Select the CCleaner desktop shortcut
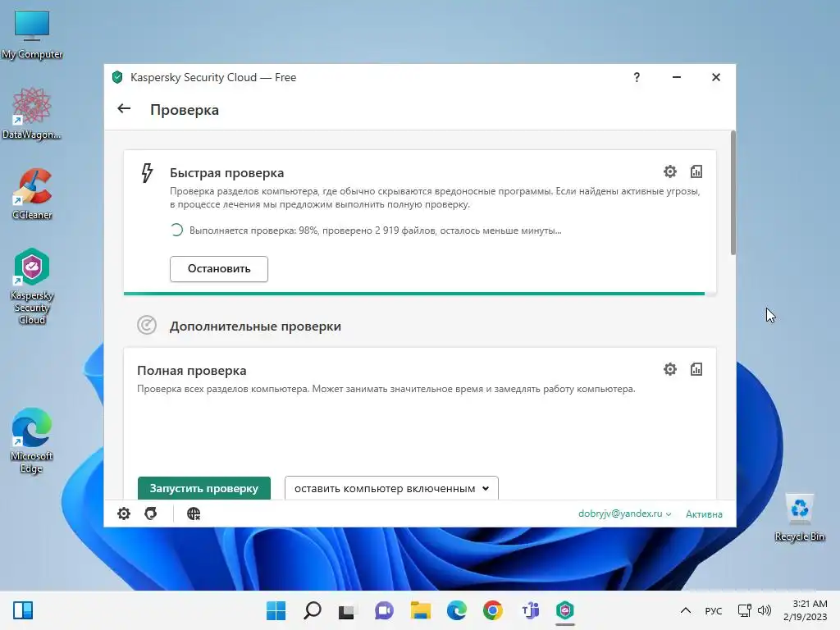Screen dimensions: 840x630 32,194
